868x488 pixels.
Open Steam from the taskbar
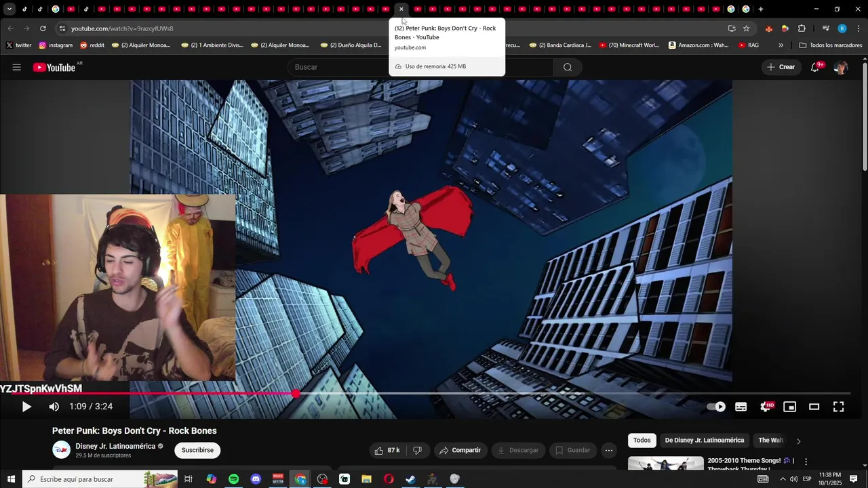point(410,479)
